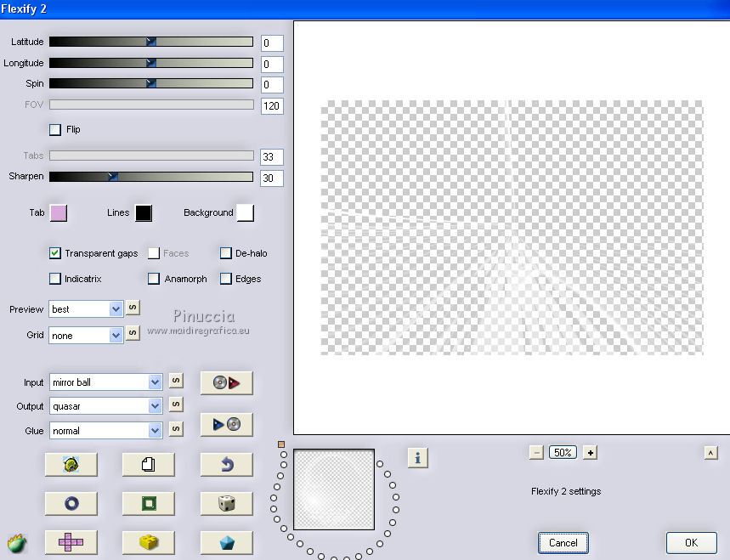Screen dimensions: 730x560
Task: Pick the pink Tab color swatch
Action: (x=58, y=212)
